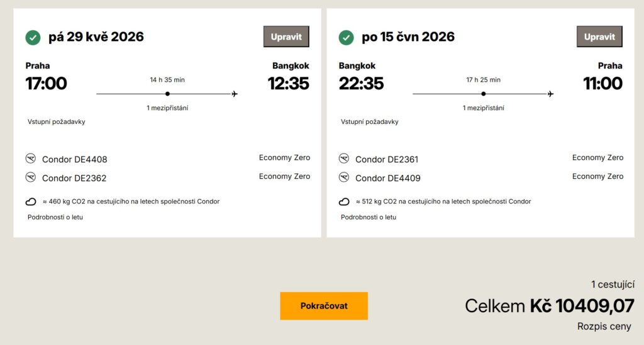
Task: Click the stopover dot on outbound flight line
Action: pos(167,94)
